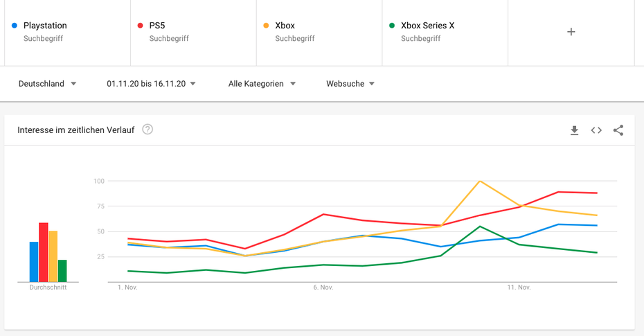Add a comparison term with plus

(571, 32)
